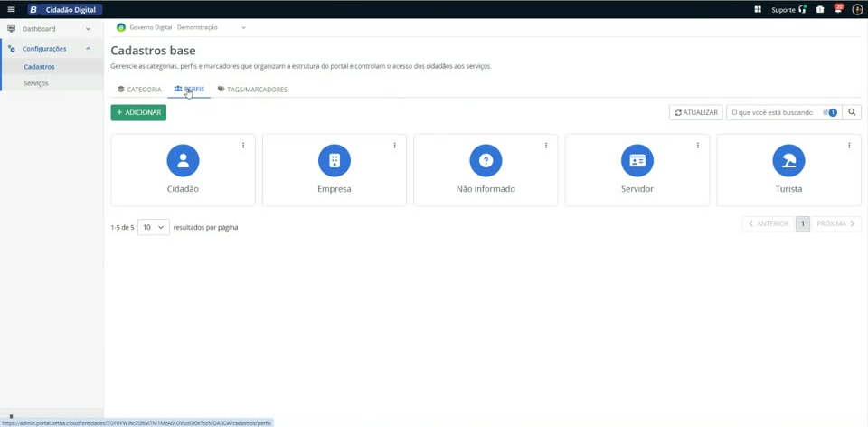Click the 'Cadastros base' heading
The height and width of the screenshot is (427, 868).
click(x=153, y=51)
